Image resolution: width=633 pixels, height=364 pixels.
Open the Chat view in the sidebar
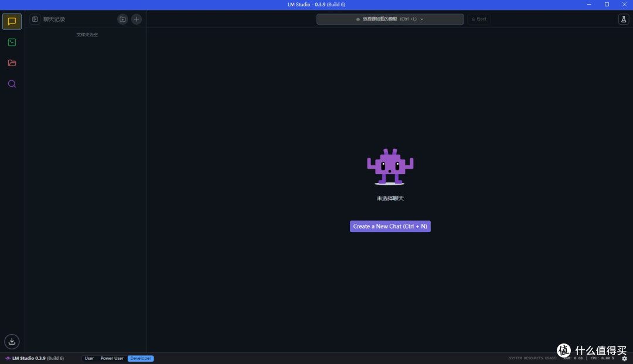click(12, 21)
